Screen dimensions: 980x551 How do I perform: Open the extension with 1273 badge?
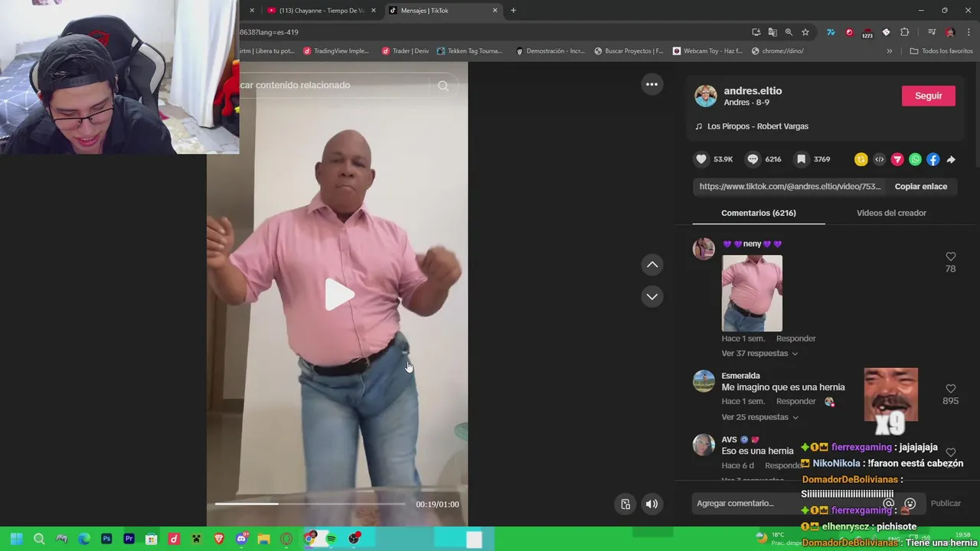pyautogui.click(x=867, y=33)
